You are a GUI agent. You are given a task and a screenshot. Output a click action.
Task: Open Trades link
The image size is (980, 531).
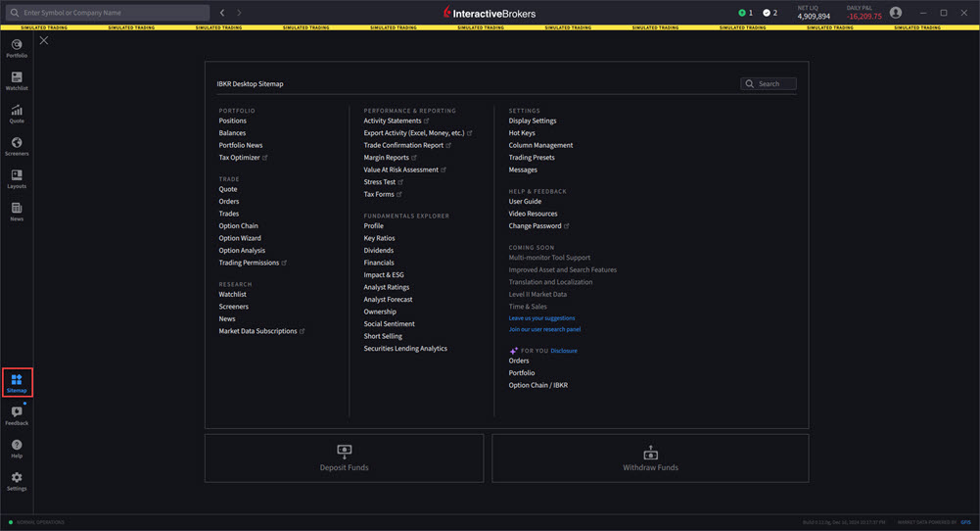(x=229, y=214)
